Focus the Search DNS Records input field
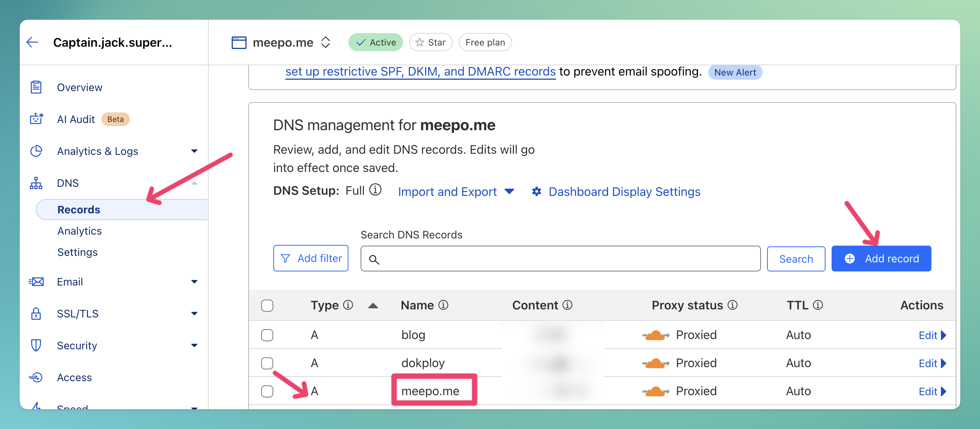 coord(560,259)
